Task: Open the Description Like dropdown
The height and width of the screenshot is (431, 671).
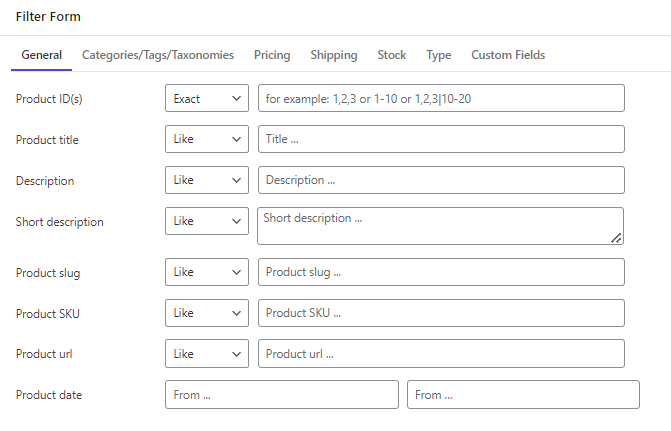Action: 207,180
